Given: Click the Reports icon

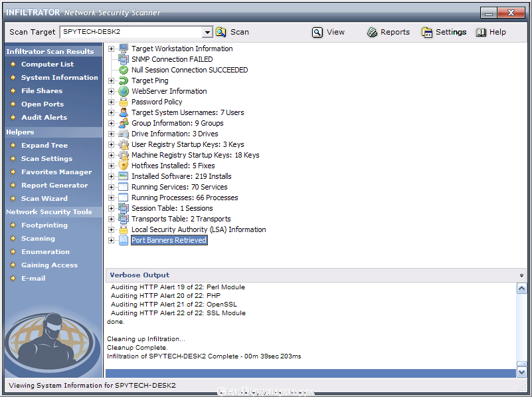Looking at the screenshot, I should tap(372, 33).
